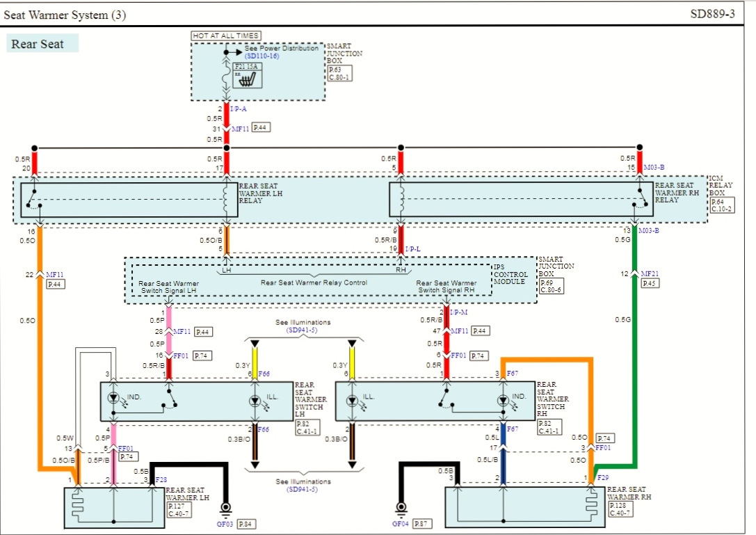The width and height of the screenshot is (756, 535).
Task: Open page reference P.64 for ICM Relay Box
Action: (x=718, y=202)
